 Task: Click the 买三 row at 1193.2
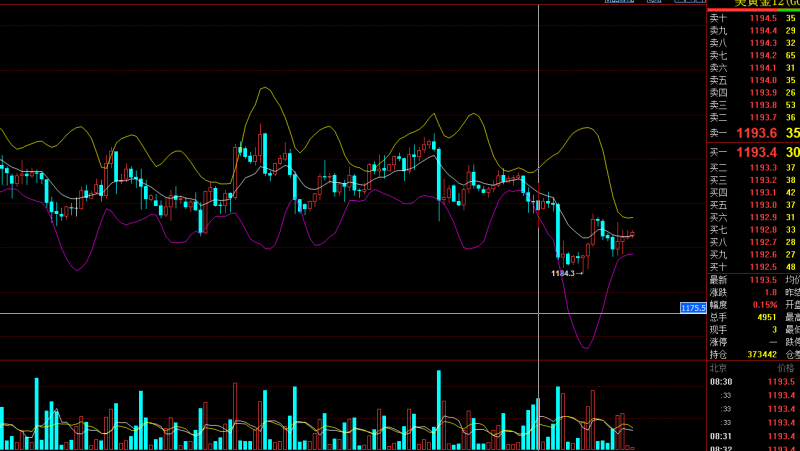(754, 180)
